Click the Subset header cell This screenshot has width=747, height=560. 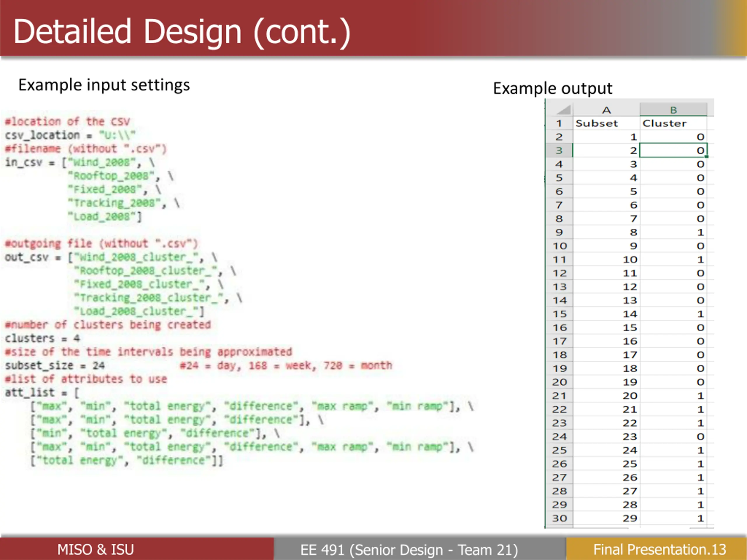606,123
